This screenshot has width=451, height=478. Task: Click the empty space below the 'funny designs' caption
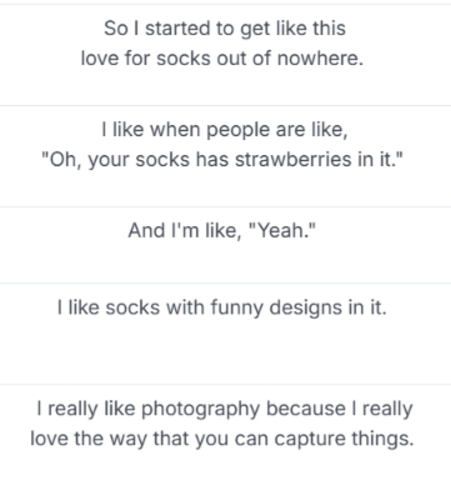(x=225, y=350)
